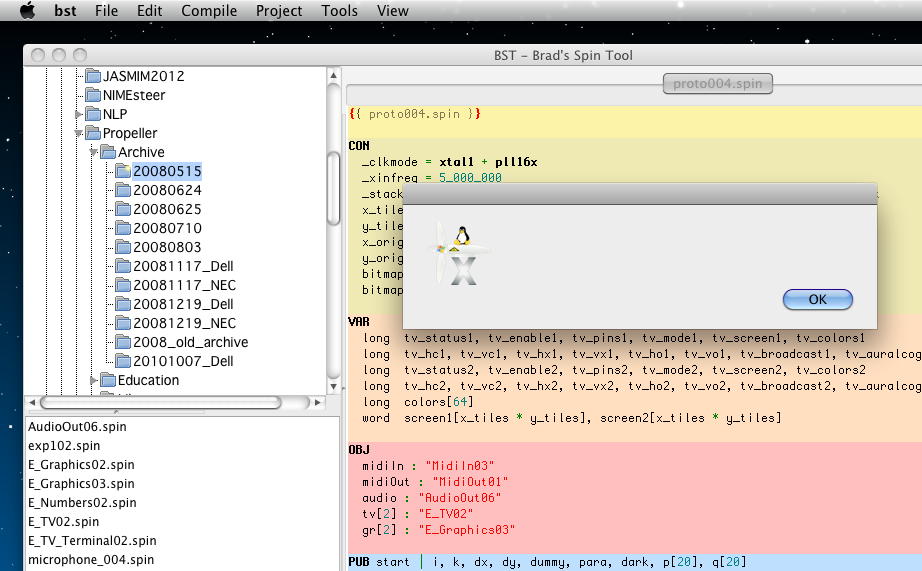
Task: Select the 20101007_Dell folder
Action: click(x=183, y=361)
